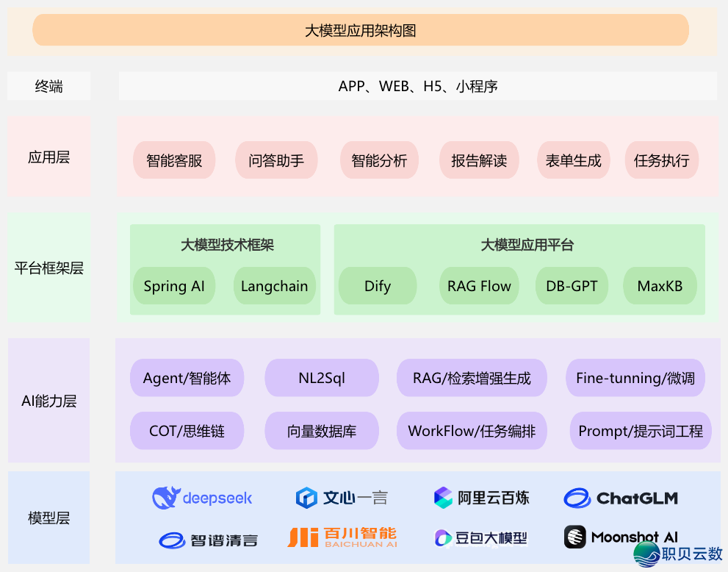Screen dimensions: 728x572
Task: Click the 模型层 section label
Action: pos(48,518)
